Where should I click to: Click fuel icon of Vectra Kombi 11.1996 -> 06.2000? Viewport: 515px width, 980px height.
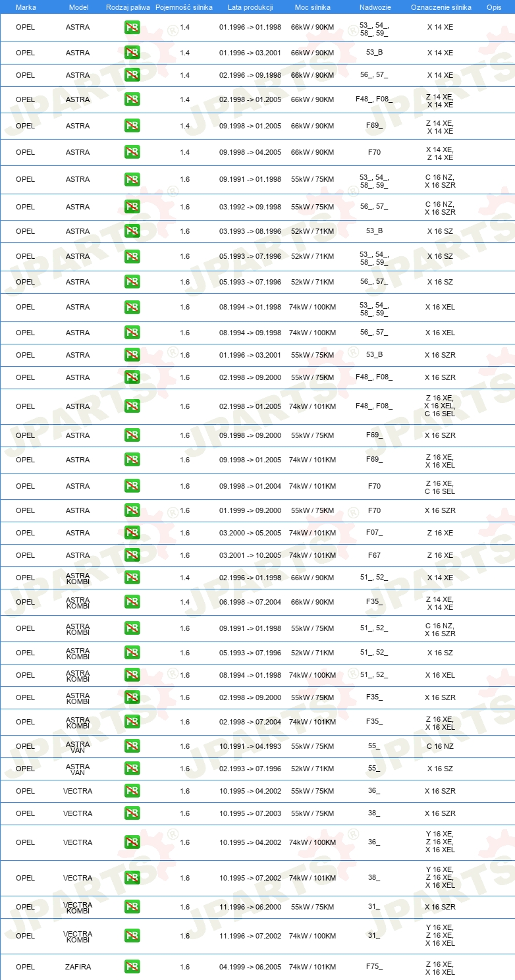pos(132,907)
